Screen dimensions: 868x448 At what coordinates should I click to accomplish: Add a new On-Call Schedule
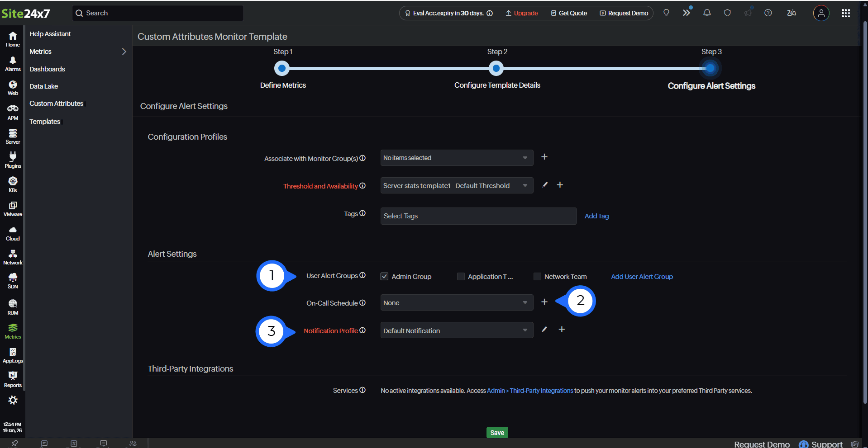click(544, 302)
